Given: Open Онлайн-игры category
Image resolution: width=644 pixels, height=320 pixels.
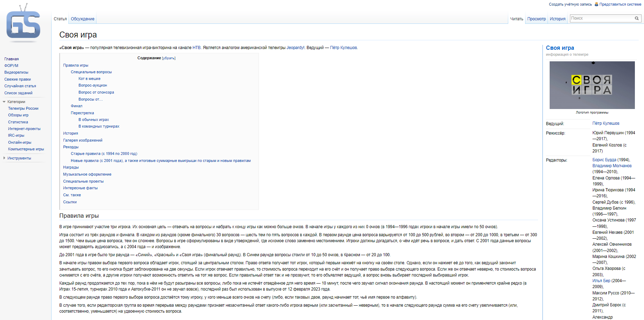Looking at the screenshot, I should [x=20, y=142].
